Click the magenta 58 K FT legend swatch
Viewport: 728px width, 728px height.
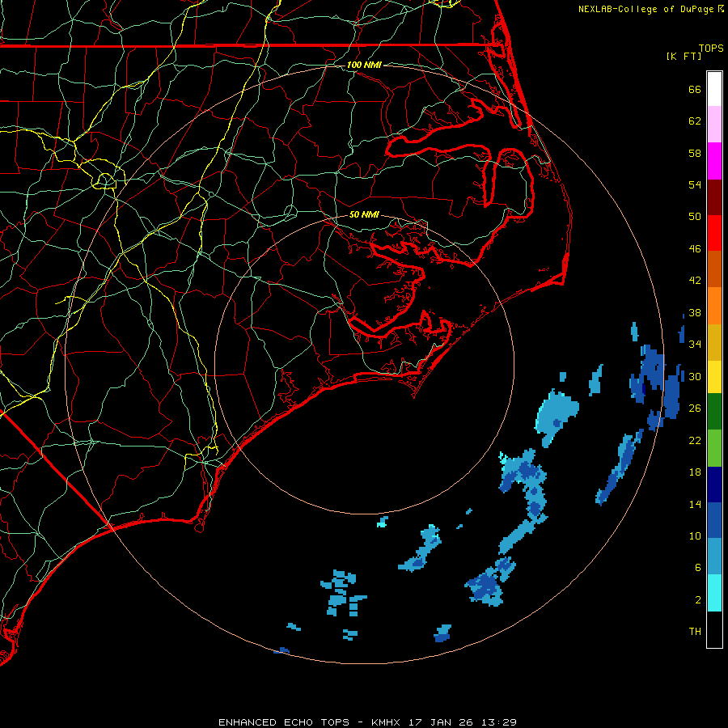click(714, 161)
